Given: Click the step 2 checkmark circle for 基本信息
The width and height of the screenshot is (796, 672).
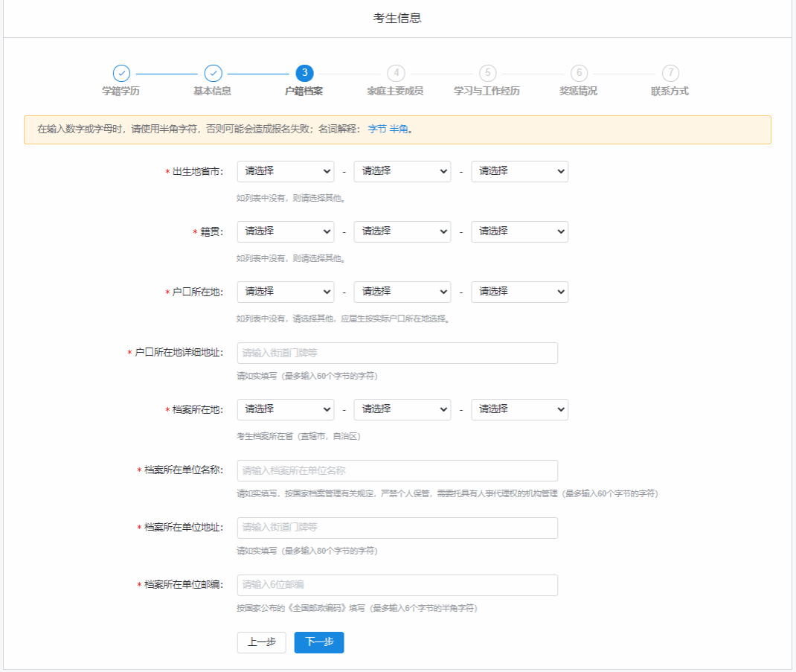Looking at the screenshot, I should (213, 73).
